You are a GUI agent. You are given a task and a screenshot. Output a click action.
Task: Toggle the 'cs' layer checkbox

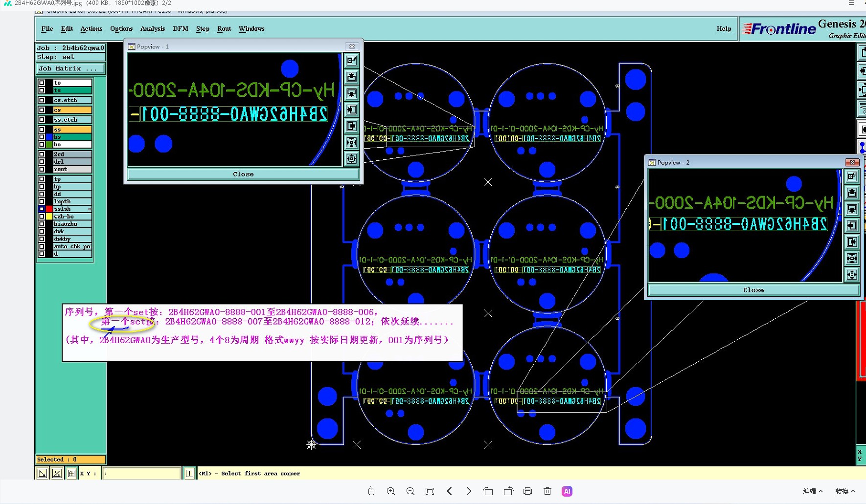pos(42,110)
